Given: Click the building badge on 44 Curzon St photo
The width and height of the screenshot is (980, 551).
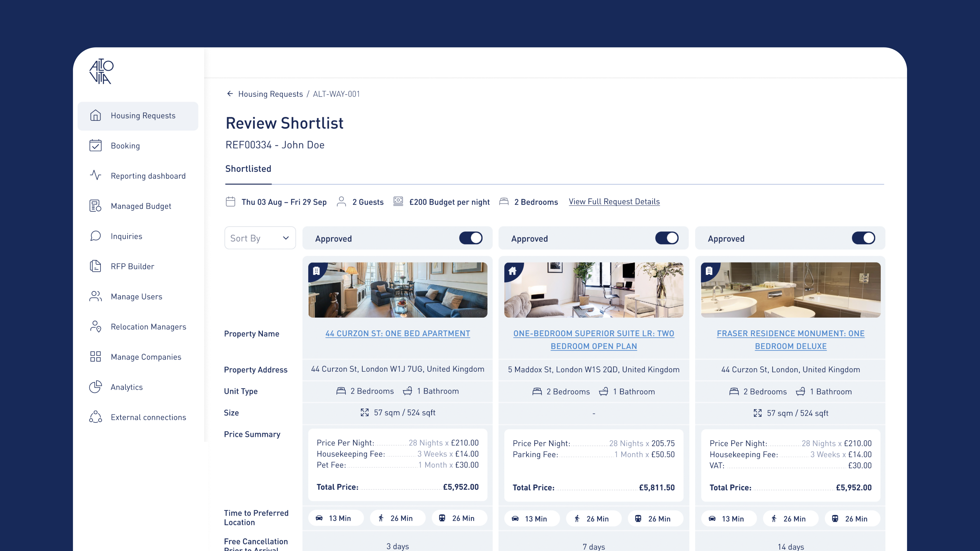Looking at the screenshot, I should pos(316,271).
